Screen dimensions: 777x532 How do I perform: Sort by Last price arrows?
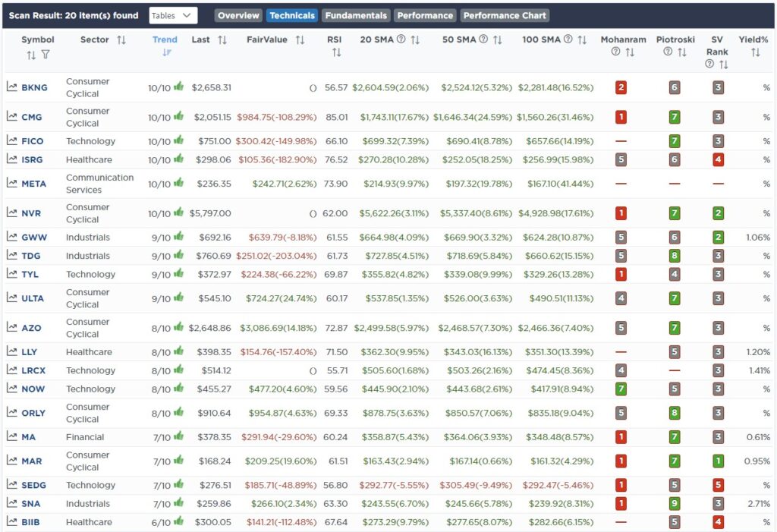222,39
